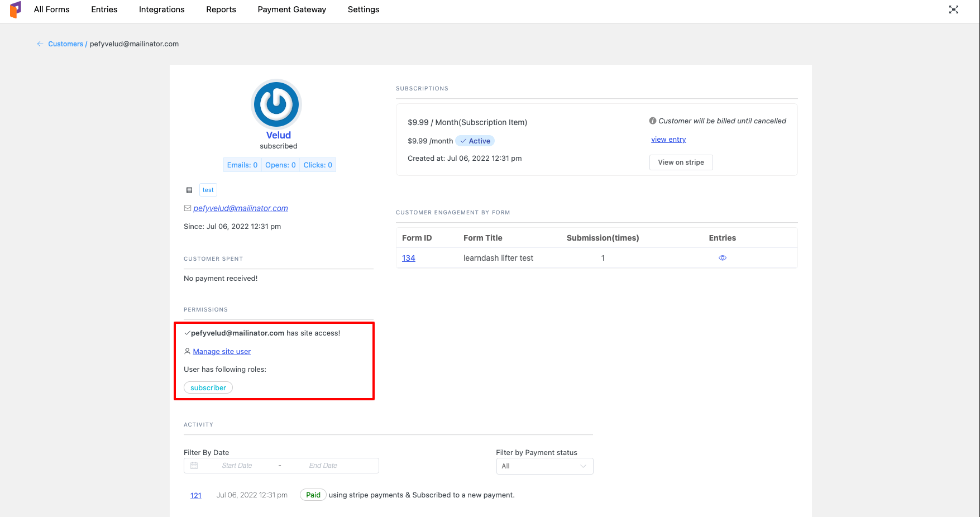This screenshot has width=980, height=517.
Task: Click the Paid status badge
Action: click(x=313, y=495)
